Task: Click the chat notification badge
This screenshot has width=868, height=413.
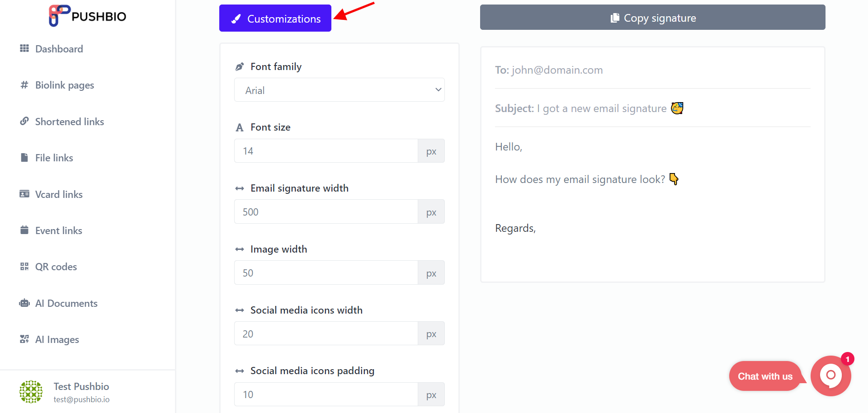Action: (848, 359)
